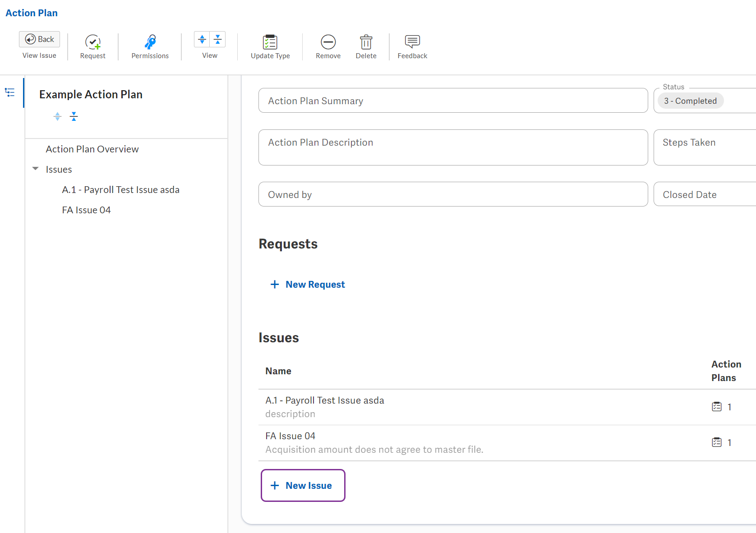Viewport: 756px width, 533px height.
Task: Click the Update Type checklist icon
Action: pyautogui.click(x=270, y=42)
